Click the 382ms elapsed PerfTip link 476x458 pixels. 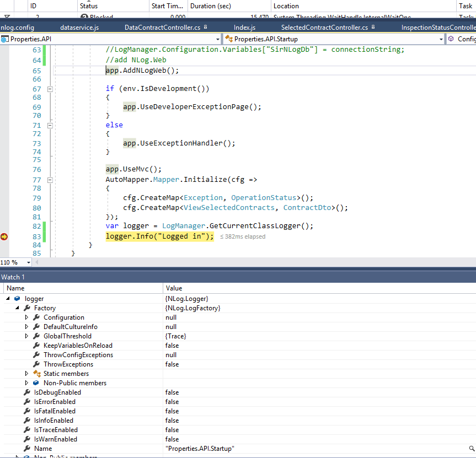coord(242,236)
